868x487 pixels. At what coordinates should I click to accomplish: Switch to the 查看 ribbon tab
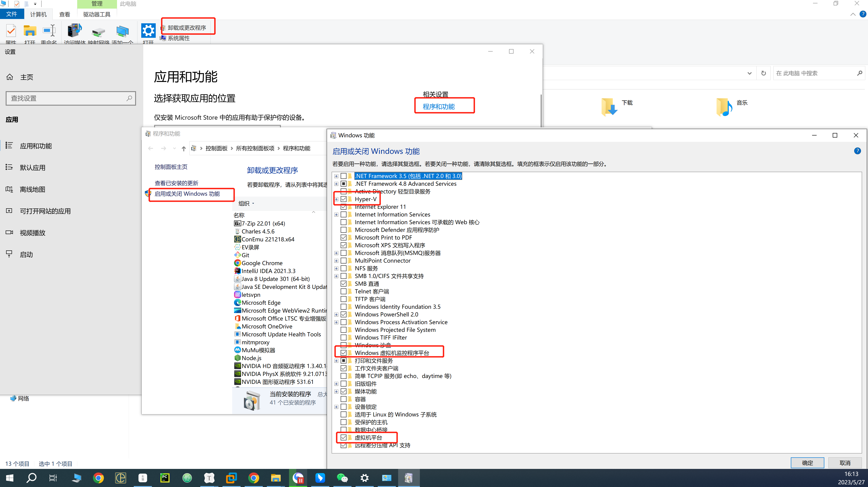click(x=64, y=14)
